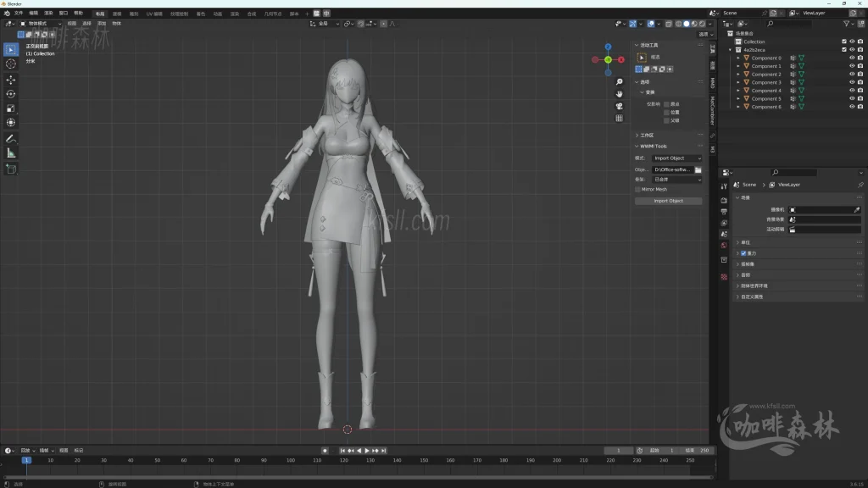Image resolution: width=868 pixels, height=488 pixels.
Task: Play the animation forward
Action: coord(367,451)
